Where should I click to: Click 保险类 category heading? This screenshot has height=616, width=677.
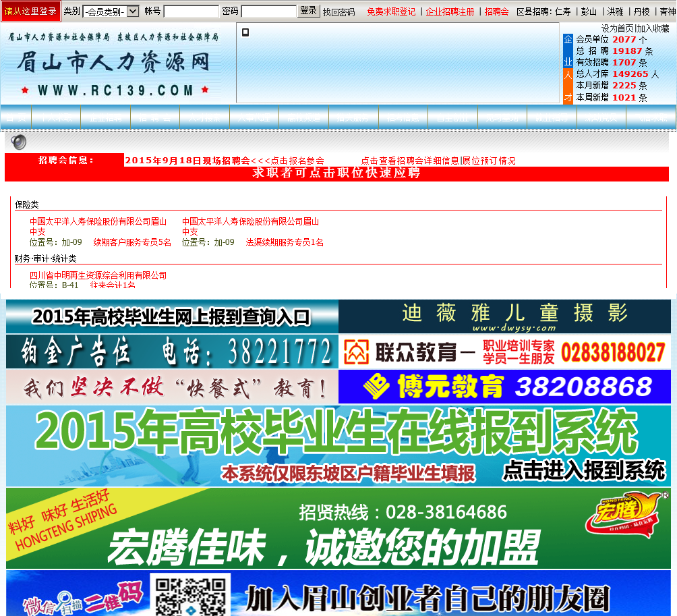[x=27, y=204]
